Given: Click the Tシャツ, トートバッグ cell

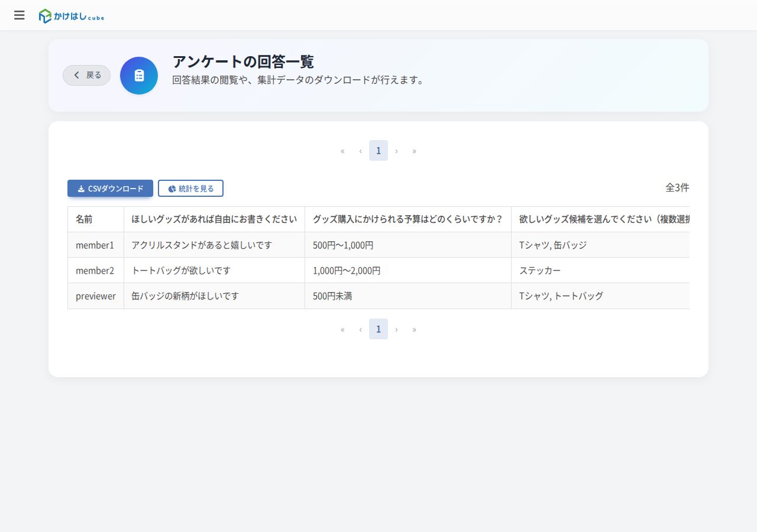Looking at the screenshot, I should click(x=601, y=296).
